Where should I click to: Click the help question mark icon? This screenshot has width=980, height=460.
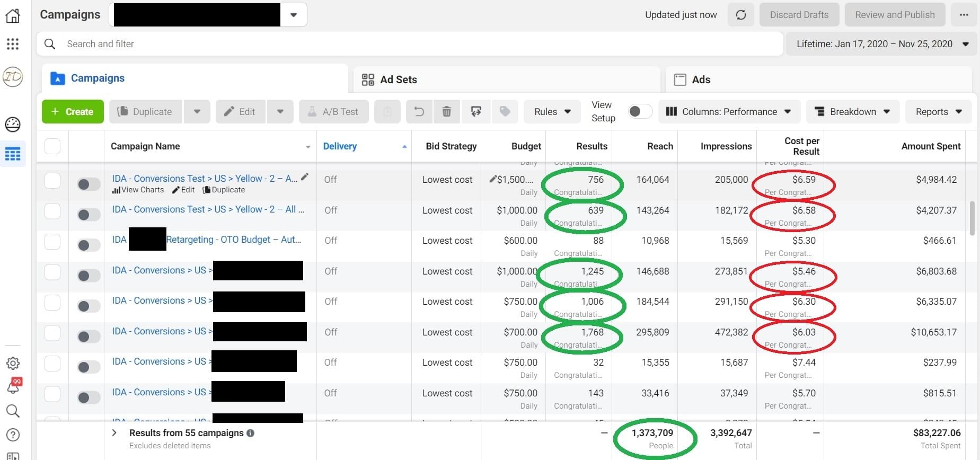(13, 435)
